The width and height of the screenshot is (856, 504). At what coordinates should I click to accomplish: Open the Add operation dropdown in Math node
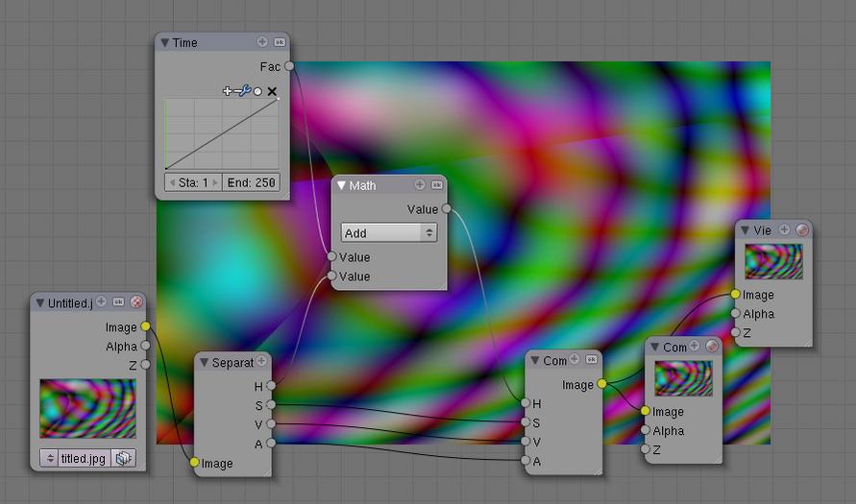(389, 233)
